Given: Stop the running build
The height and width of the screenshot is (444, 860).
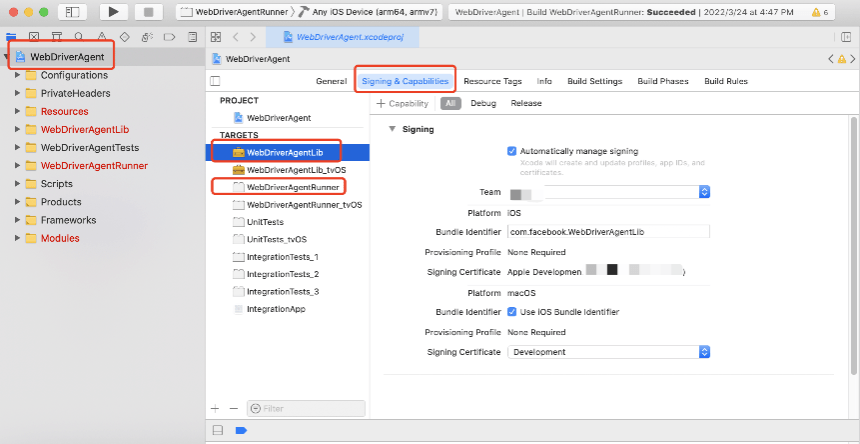Looking at the screenshot, I should (148, 12).
